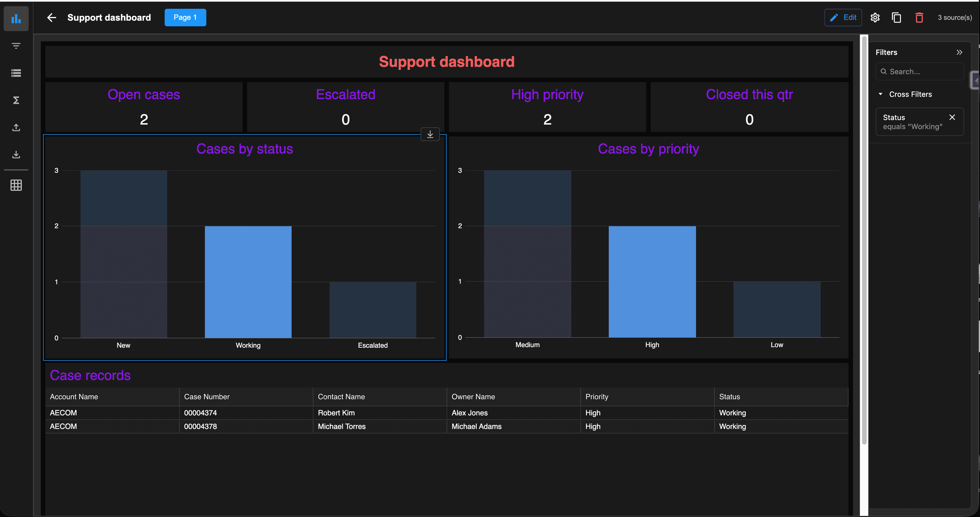Go back using the left arrow

[x=52, y=18]
